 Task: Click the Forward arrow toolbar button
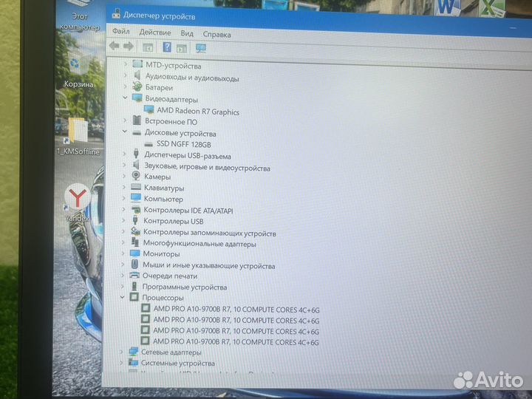(129, 46)
